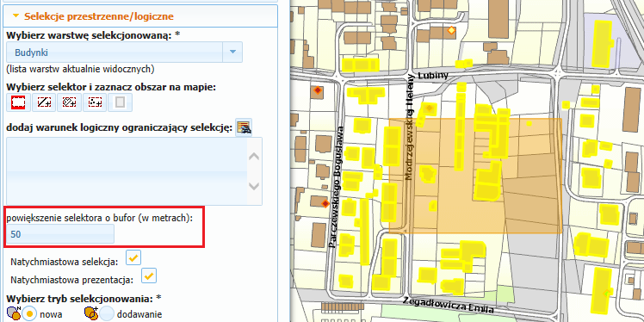Toggle the Natychmiastowa prezentacja checkbox
The width and height of the screenshot is (644, 322).
[149, 276]
